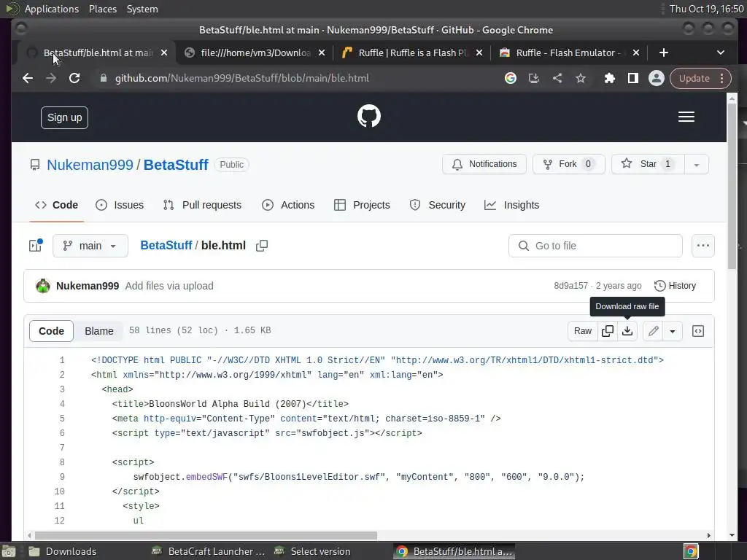747x560 pixels.
Task: Star the BetaStuff repository
Action: tap(648, 164)
